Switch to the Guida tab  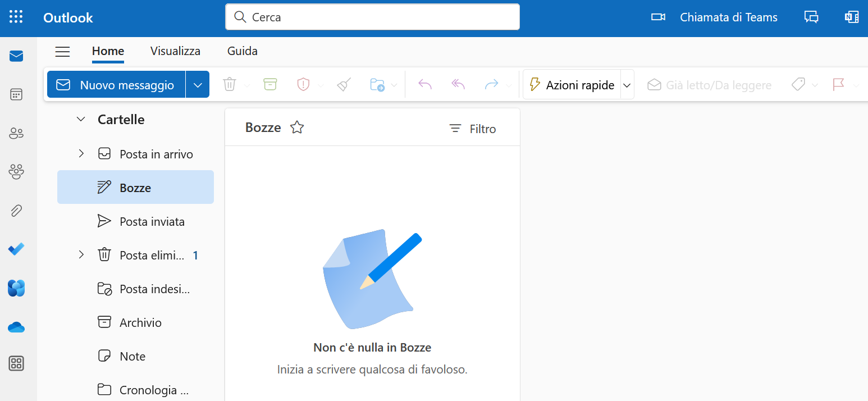click(243, 51)
